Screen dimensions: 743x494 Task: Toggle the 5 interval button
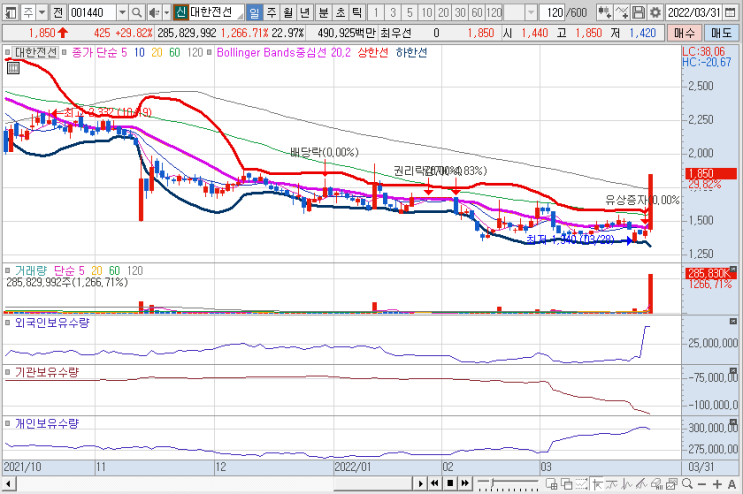tap(410, 12)
